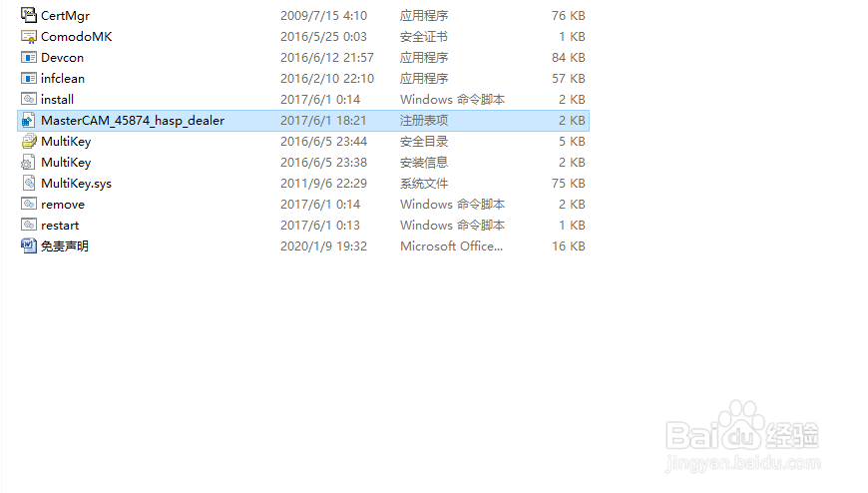Click the MultiKey.sys system file icon
This screenshot has width=868, height=493.
29,183
